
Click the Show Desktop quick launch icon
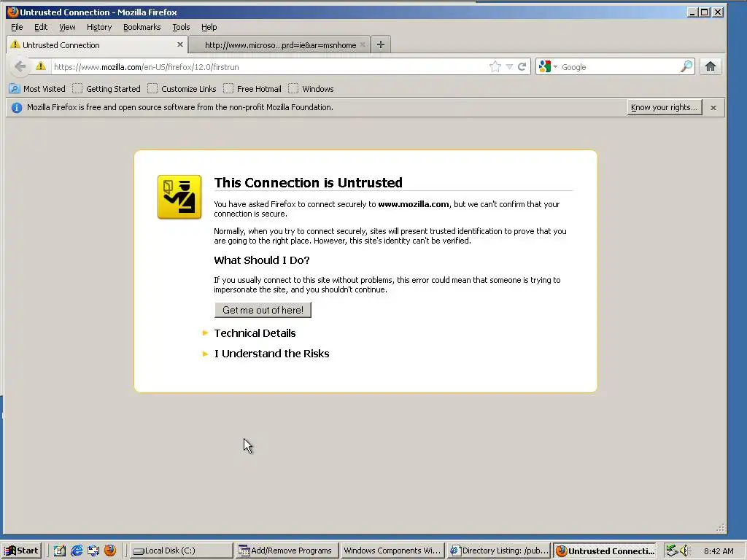click(x=60, y=551)
